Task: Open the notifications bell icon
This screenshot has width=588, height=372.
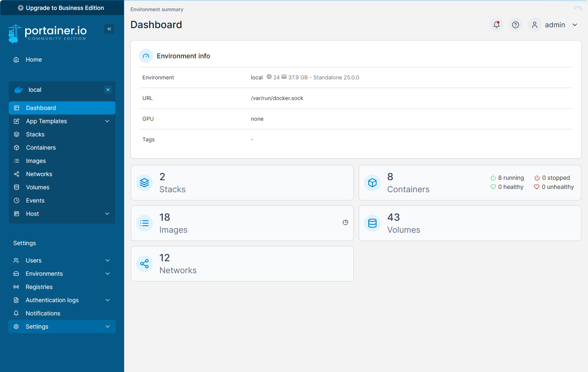Action: tap(497, 25)
